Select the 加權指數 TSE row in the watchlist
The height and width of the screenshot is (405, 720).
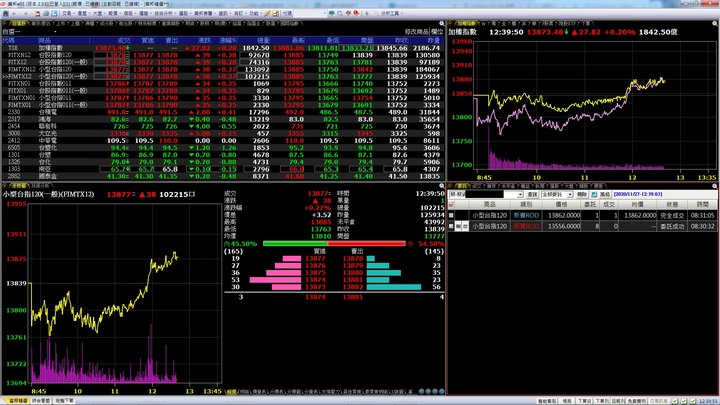(x=223, y=48)
